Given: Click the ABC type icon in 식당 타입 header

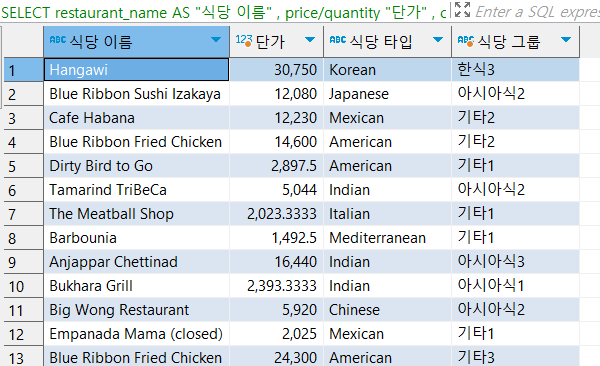Looking at the screenshot, I should (x=338, y=40).
